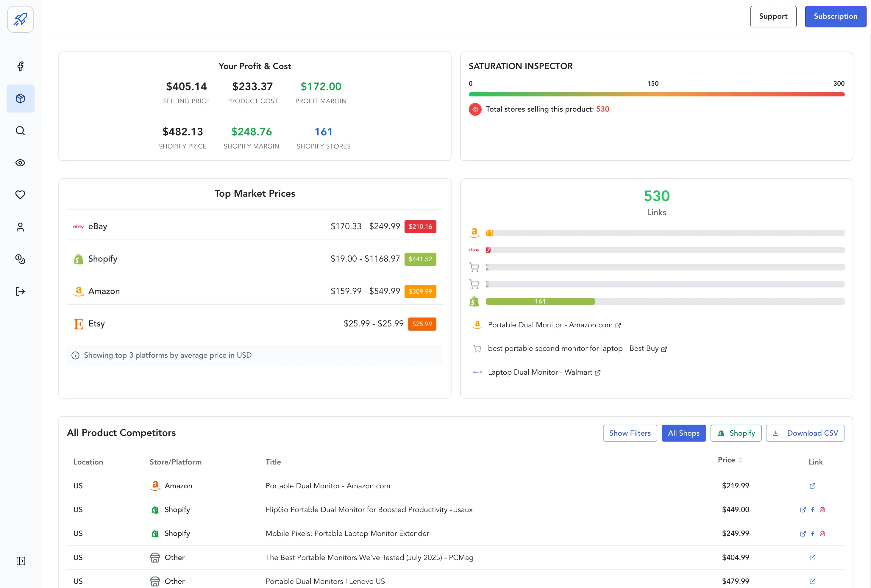
Task: Download competitors as CSV
Action: 805,433
